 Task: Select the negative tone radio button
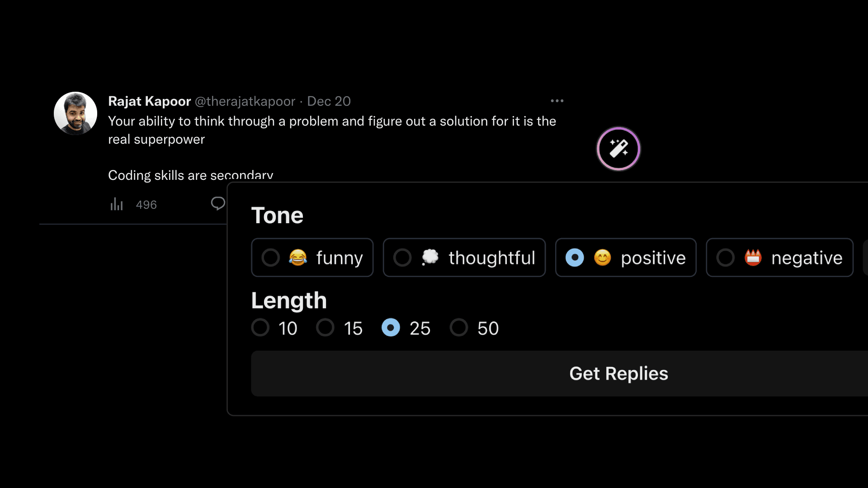click(x=726, y=258)
